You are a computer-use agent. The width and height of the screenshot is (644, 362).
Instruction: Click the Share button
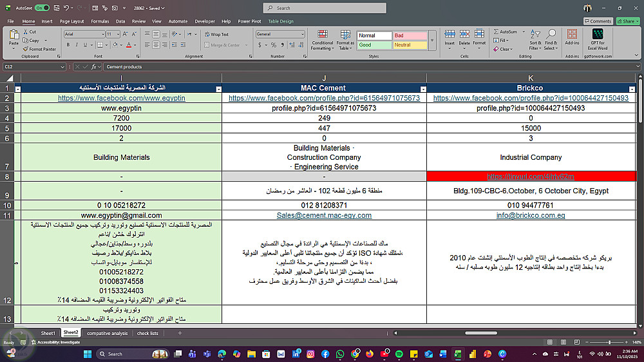tap(628, 21)
